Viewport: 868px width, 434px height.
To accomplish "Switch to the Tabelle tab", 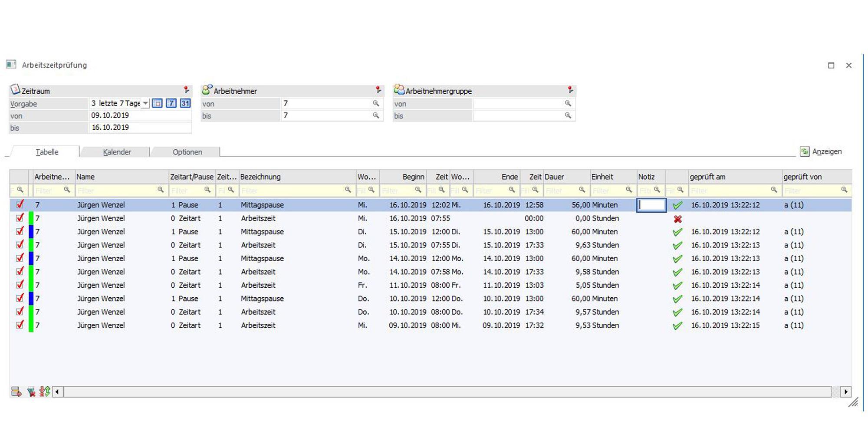I will tap(46, 152).
